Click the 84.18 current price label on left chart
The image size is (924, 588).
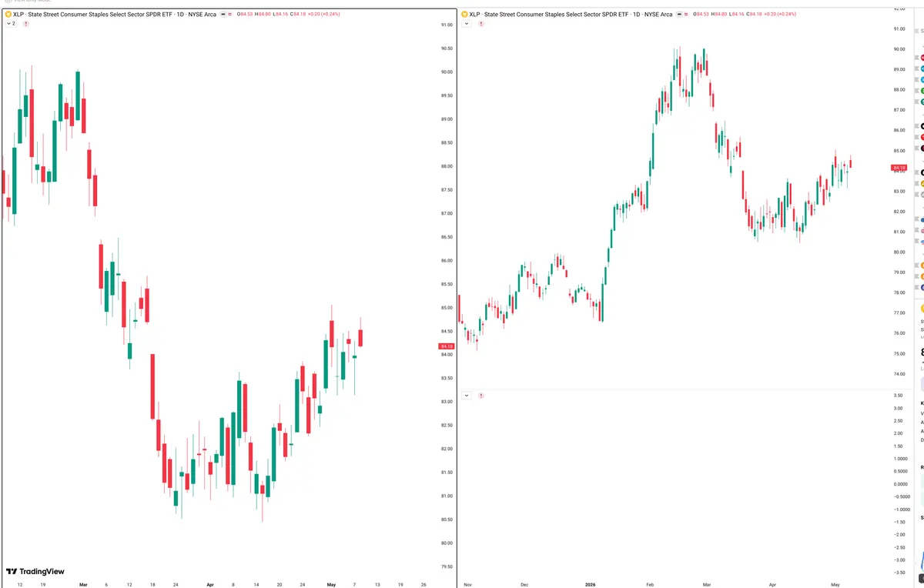pyautogui.click(x=446, y=346)
